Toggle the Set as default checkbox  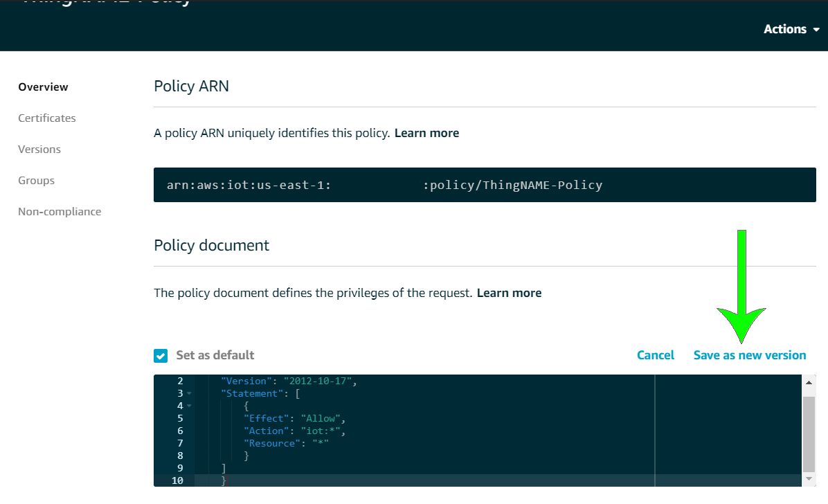161,356
